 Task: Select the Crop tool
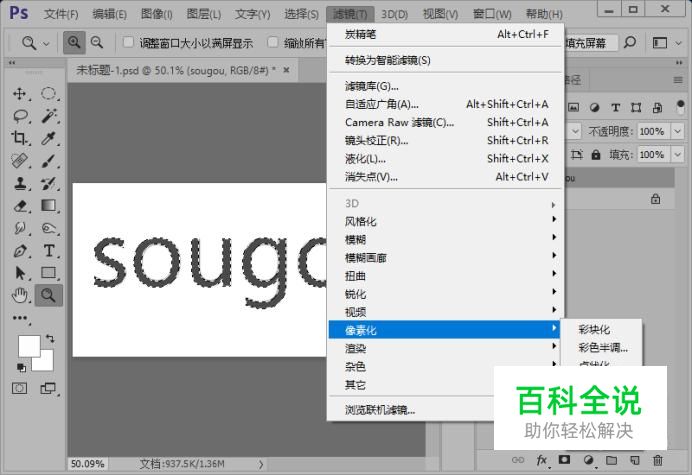click(x=20, y=138)
